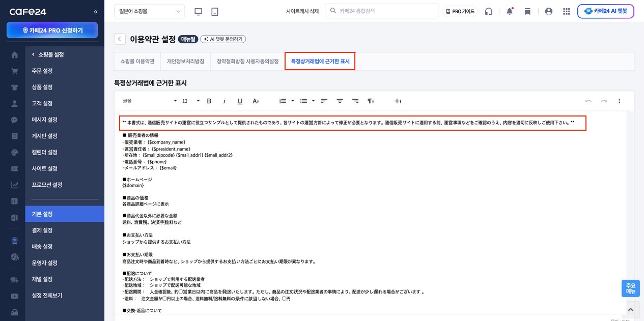Viewport: 644px width, 321px height.
Task: Expand the unordered list style arrow
Action: pos(314,101)
